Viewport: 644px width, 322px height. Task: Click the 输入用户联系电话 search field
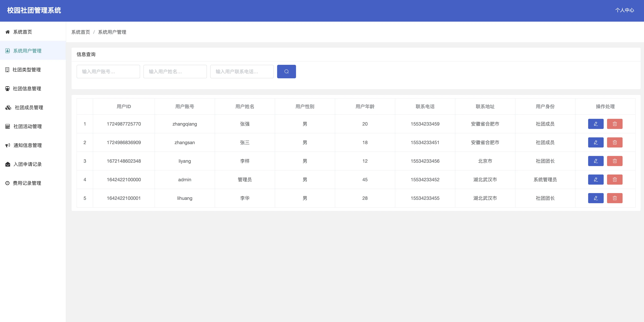[241, 72]
